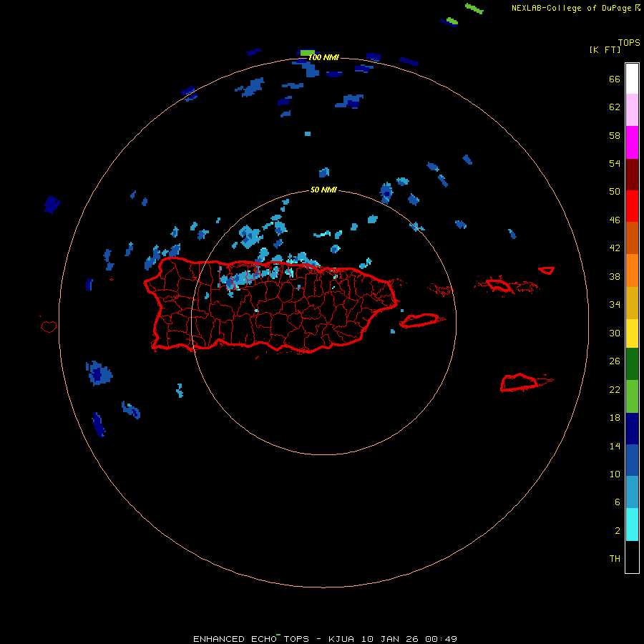
Task: Click the 66 legend value
Action: 615,79
